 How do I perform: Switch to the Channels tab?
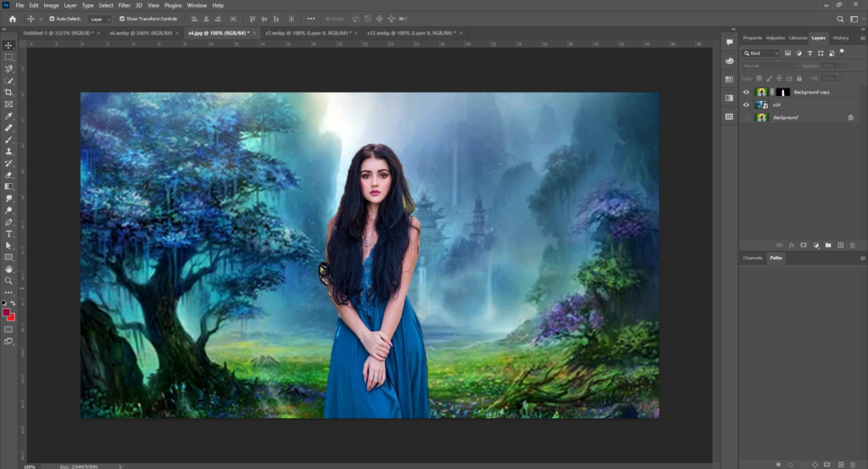(x=752, y=258)
